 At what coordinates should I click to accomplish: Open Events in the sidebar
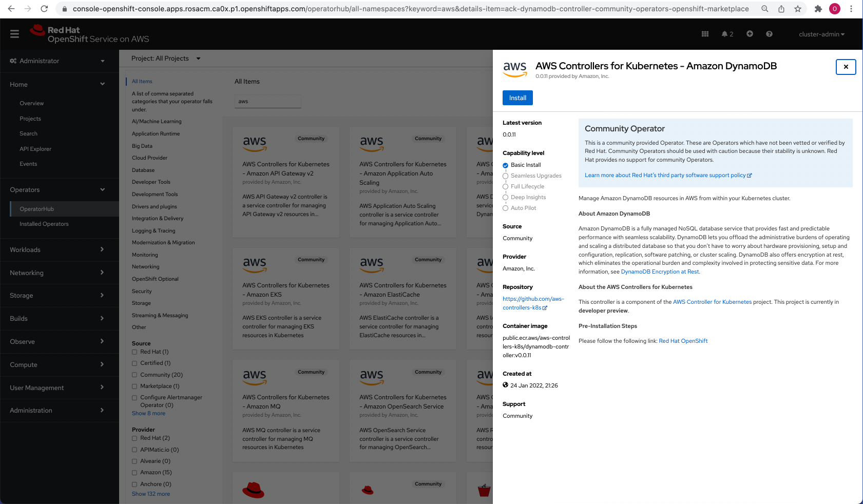28,164
